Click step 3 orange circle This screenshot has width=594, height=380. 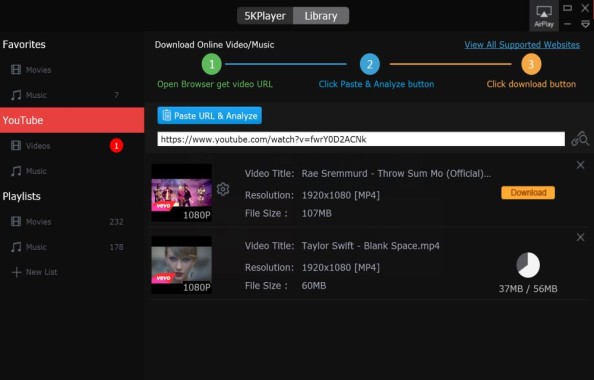[531, 64]
